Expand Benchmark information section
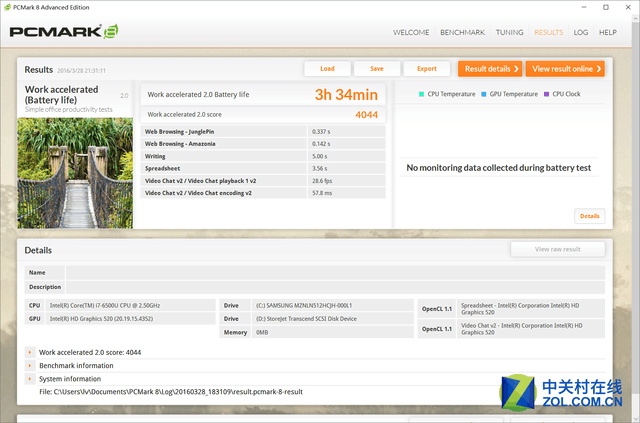The width and height of the screenshot is (640, 423). 30,365
